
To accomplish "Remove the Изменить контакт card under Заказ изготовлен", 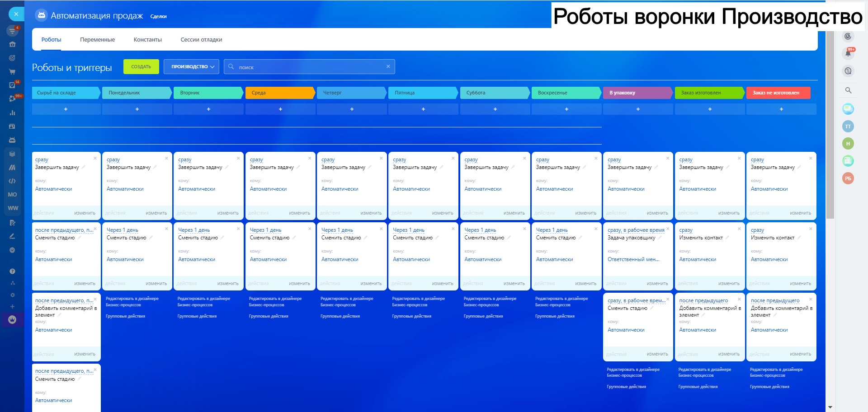I will (x=739, y=229).
